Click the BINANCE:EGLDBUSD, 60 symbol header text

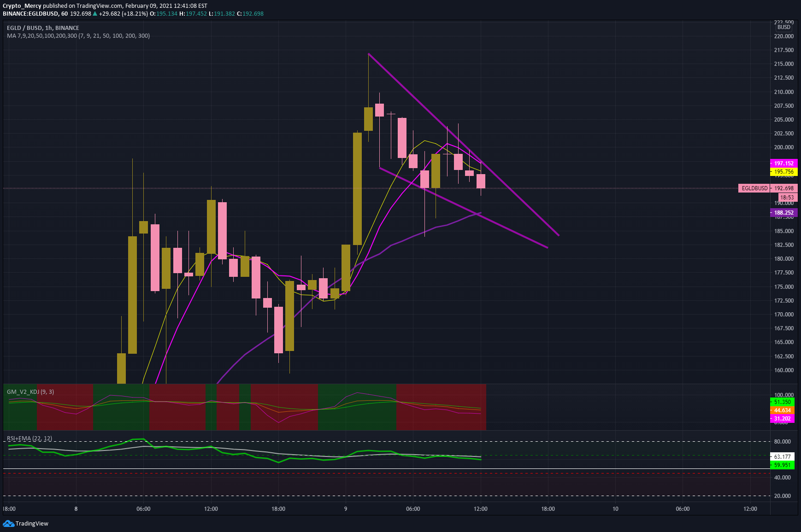coord(35,13)
